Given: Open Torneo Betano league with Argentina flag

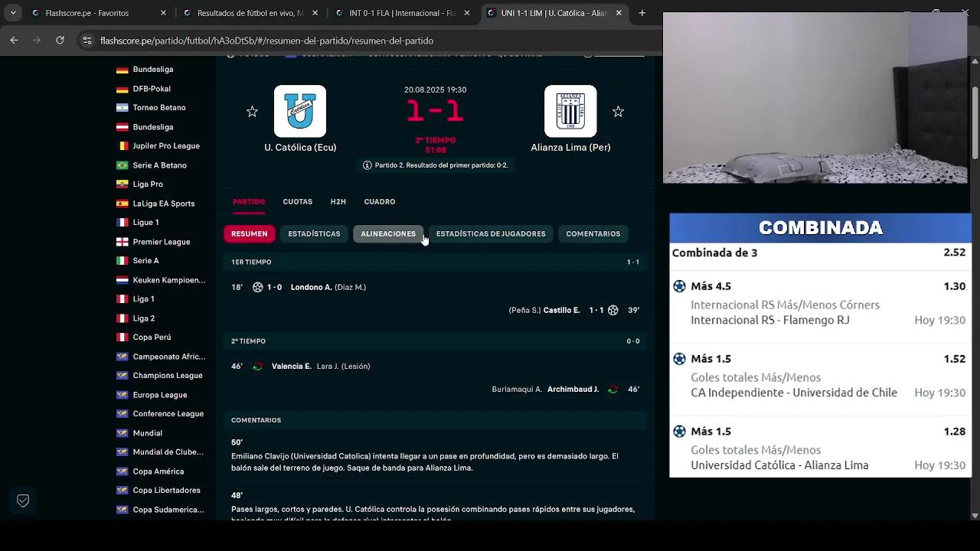Looking at the screenshot, I should (159, 108).
